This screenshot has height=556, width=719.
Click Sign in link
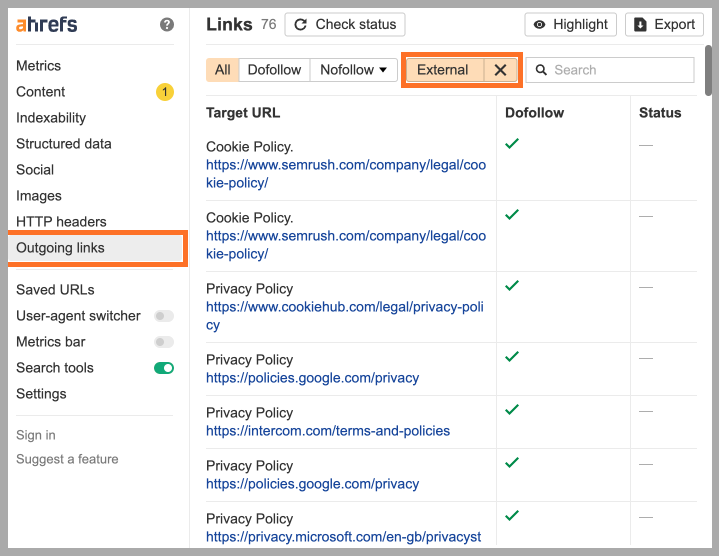pyautogui.click(x=36, y=435)
